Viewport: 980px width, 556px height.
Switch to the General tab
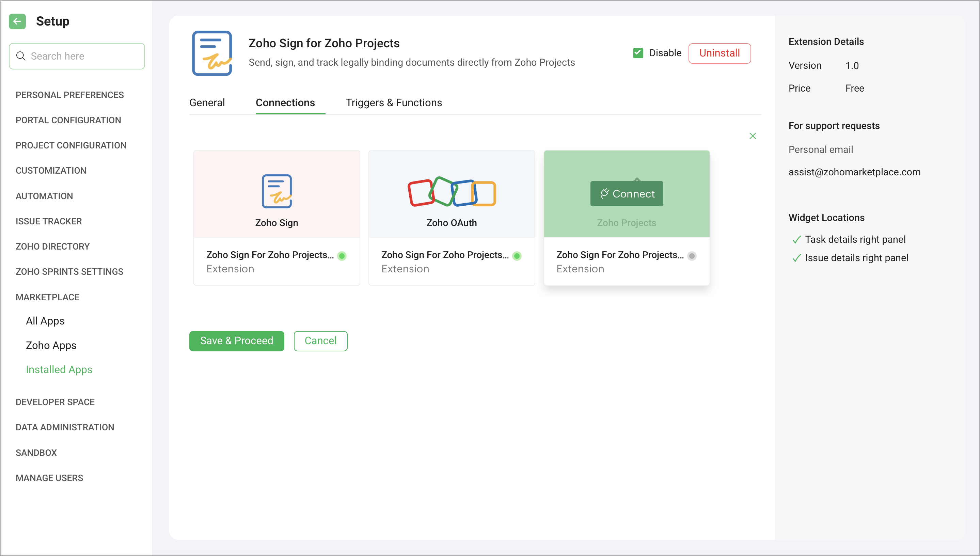[x=207, y=103]
